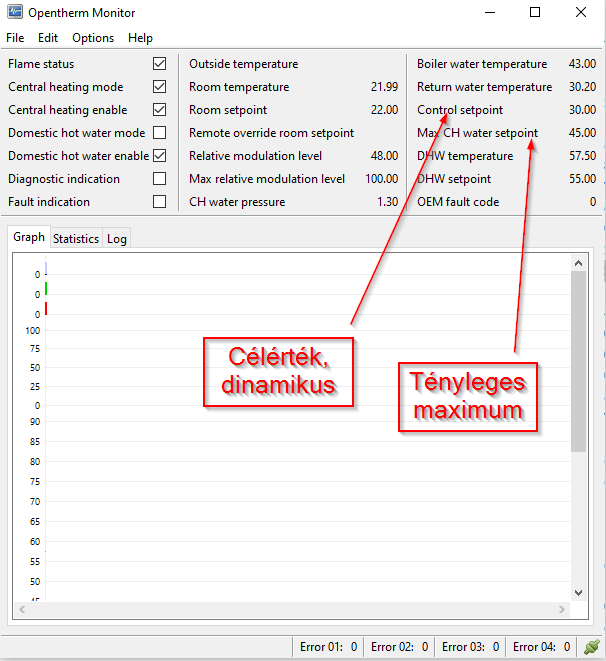Viewport: 606px width, 661px height.
Task: Click the CH water pressure value 1.30
Action: [387, 202]
